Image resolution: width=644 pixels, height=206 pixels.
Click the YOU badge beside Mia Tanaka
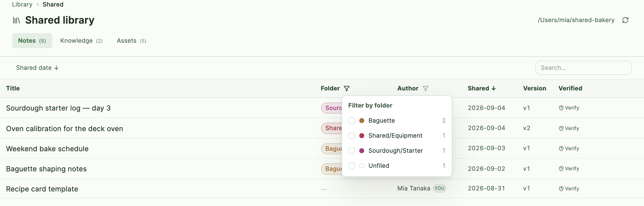pos(439,188)
